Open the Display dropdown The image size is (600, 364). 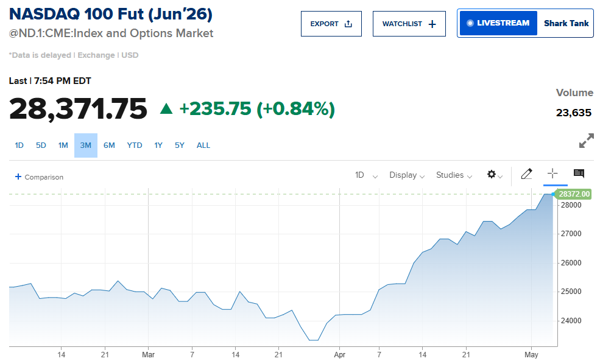407,175
